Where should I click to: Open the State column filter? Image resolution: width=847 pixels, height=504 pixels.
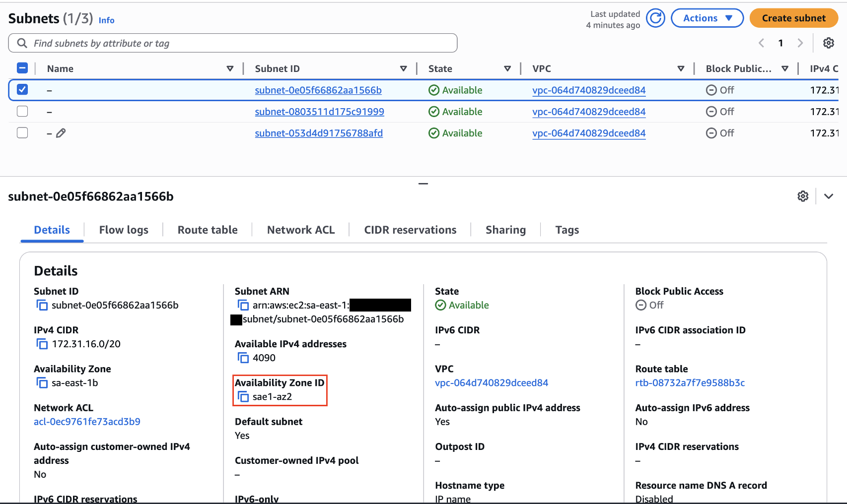pos(507,68)
